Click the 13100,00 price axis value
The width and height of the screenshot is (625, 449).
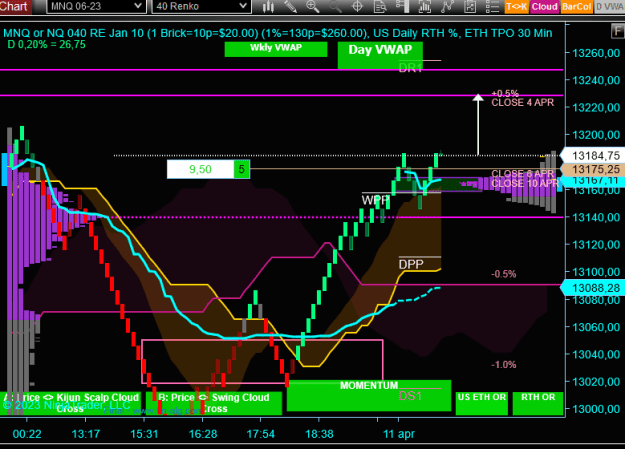coord(596,272)
